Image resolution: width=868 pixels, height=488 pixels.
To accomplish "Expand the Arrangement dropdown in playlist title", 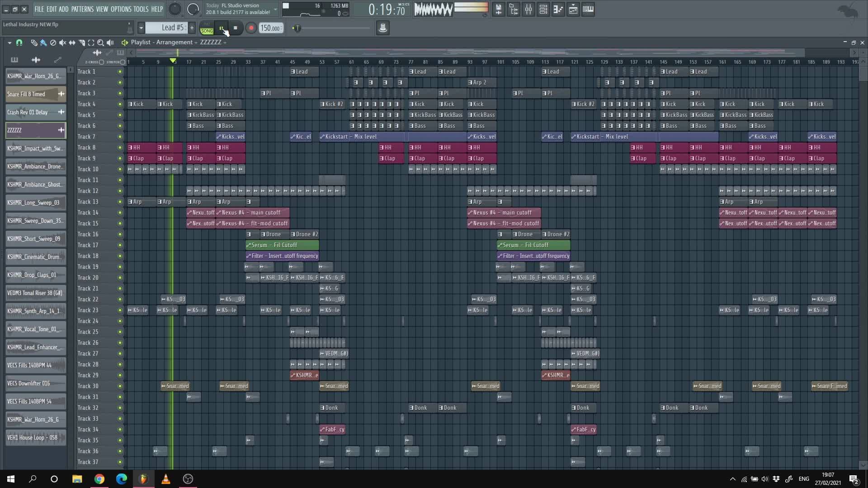I will pos(196,42).
